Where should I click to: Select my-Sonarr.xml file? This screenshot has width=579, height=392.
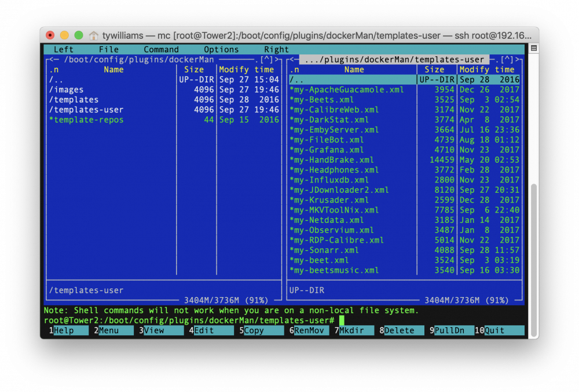click(x=404, y=250)
